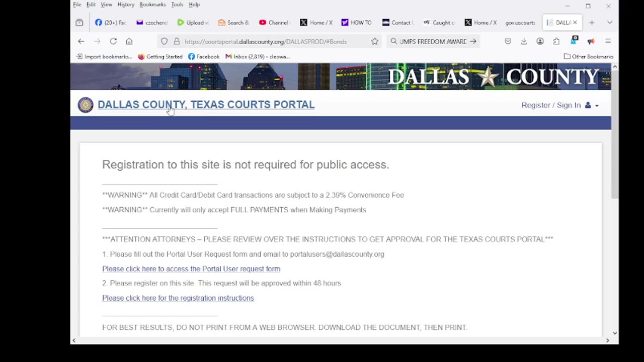This screenshot has height=362, width=644.
Task: Click the user icon next to Register / Sign In
Action: (x=588, y=105)
